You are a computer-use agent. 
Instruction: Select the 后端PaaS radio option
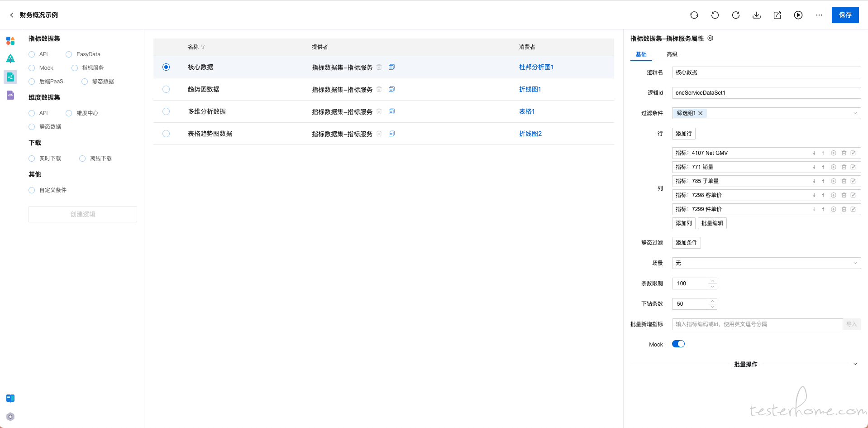32,82
